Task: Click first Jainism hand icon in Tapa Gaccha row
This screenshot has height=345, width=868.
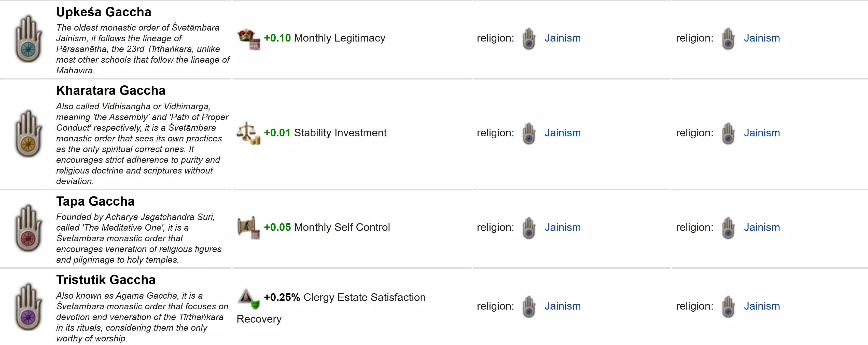Action: 529,228
